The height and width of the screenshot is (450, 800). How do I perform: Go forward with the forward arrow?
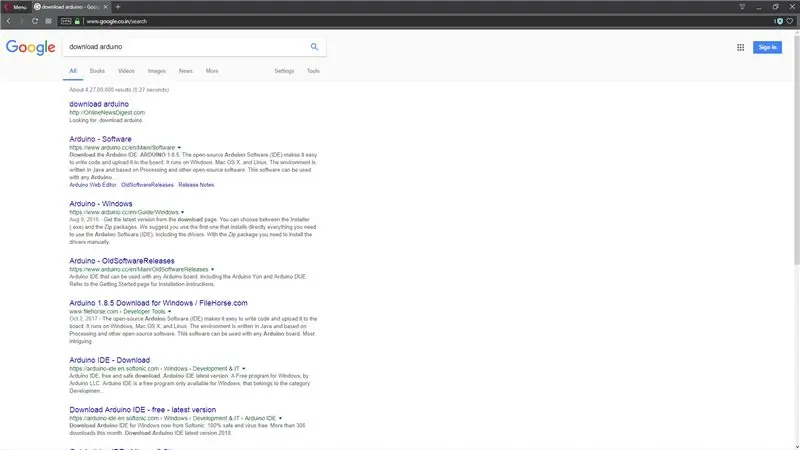pyautogui.click(x=21, y=21)
